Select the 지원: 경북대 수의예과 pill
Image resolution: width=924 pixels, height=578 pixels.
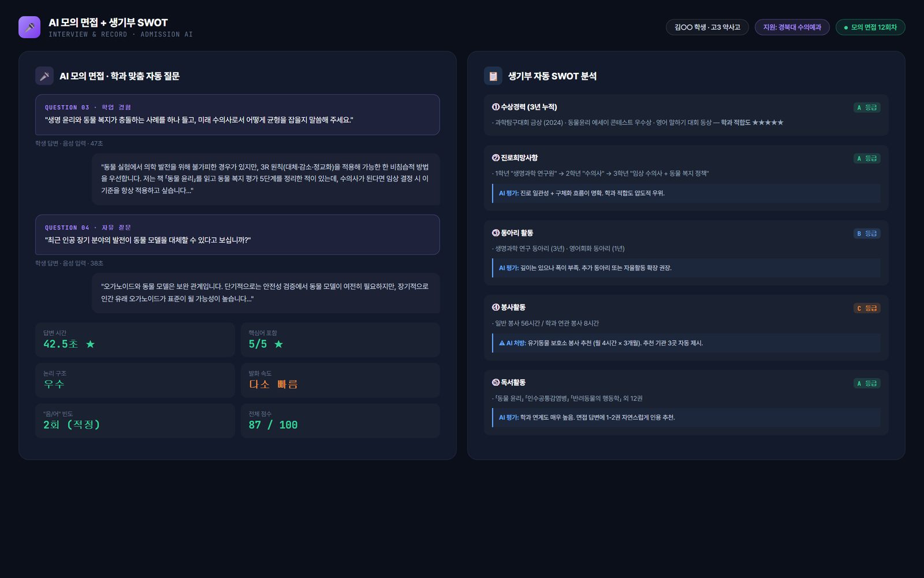pyautogui.click(x=792, y=27)
